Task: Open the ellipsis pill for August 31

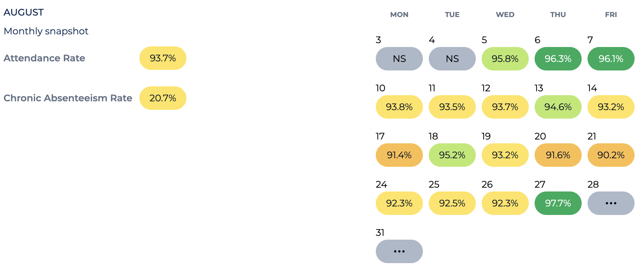Action: pos(399,251)
